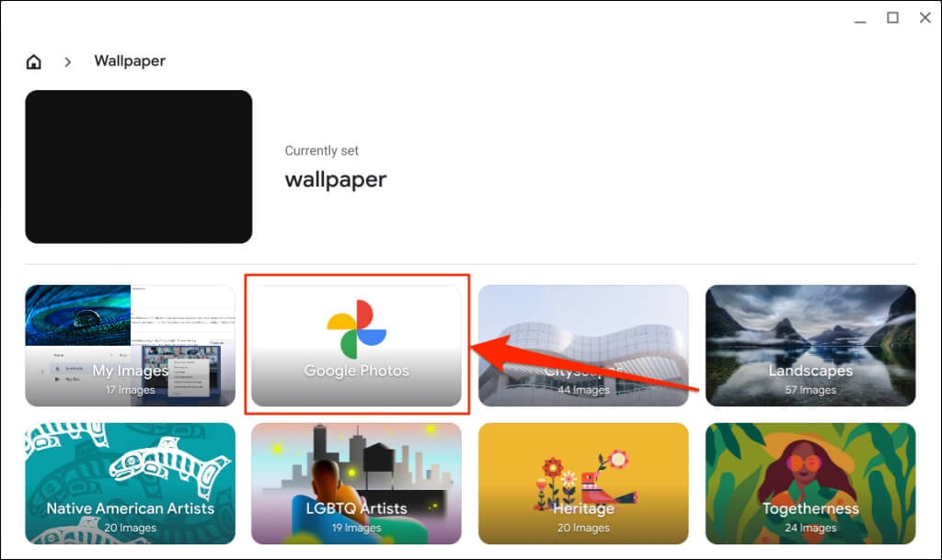Image resolution: width=942 pixels, height=560 pixels.
Task: Open the Togetherness wallpaper collection
Action: [x=810, y=484]
